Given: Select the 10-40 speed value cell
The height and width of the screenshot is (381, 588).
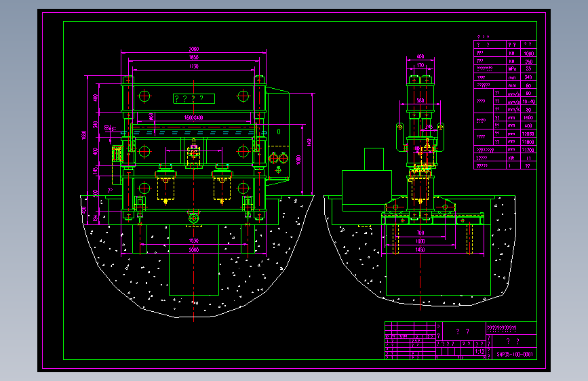Looking at the screenshot, I should (529, 102).
